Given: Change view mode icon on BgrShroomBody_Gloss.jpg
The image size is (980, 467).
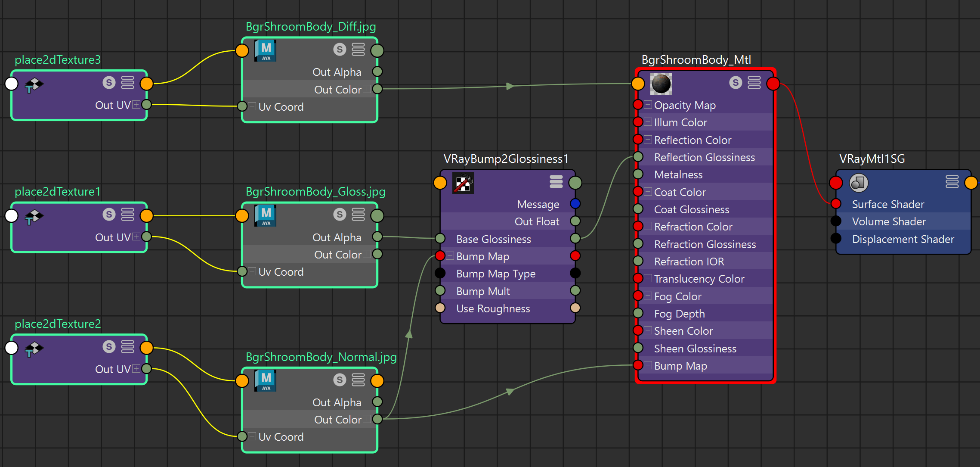Looking at the screenshot, I should pos(358,215).
